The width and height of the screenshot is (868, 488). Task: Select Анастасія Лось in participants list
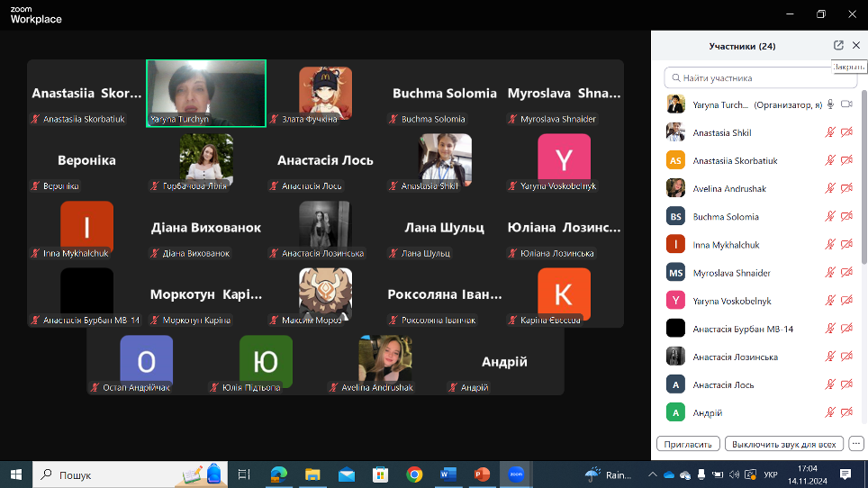[723, 384]
